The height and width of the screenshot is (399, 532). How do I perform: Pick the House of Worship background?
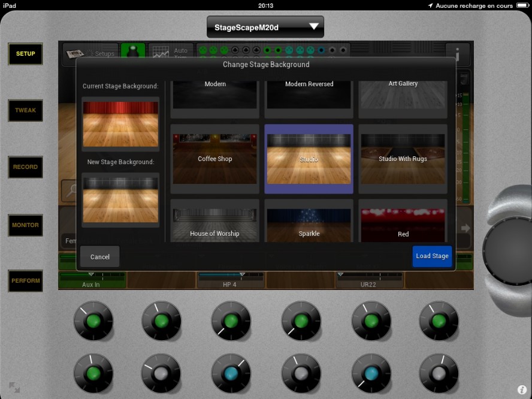tap(215, 222)
